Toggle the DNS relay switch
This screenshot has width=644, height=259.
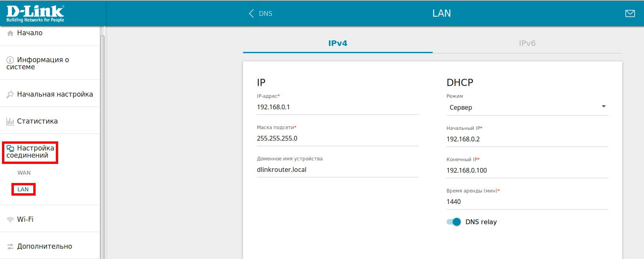click(x=454, y=222)
